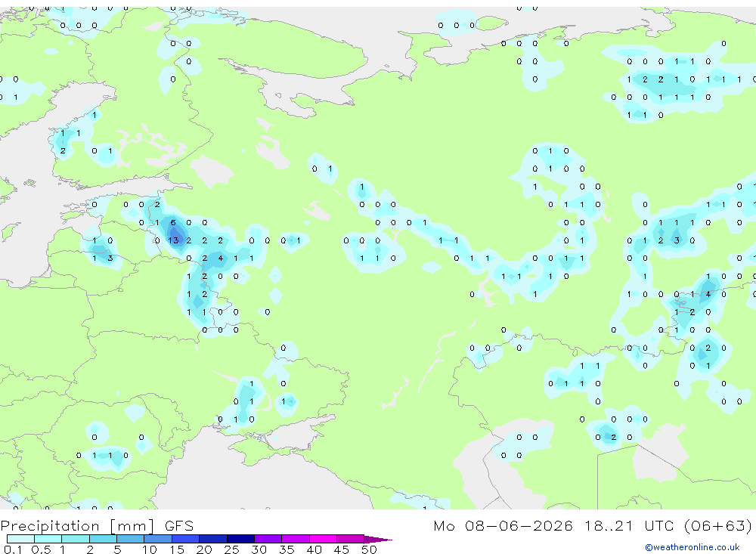Click the '0.1' legend scale label
Screen dimensions: 756x554
[x=13, y=549]
